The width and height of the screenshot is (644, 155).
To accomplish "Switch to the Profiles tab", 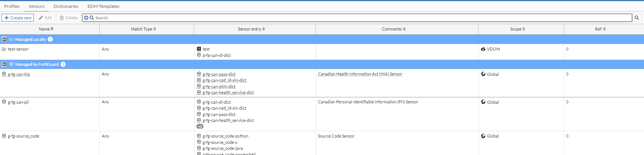I will [12, 6].
